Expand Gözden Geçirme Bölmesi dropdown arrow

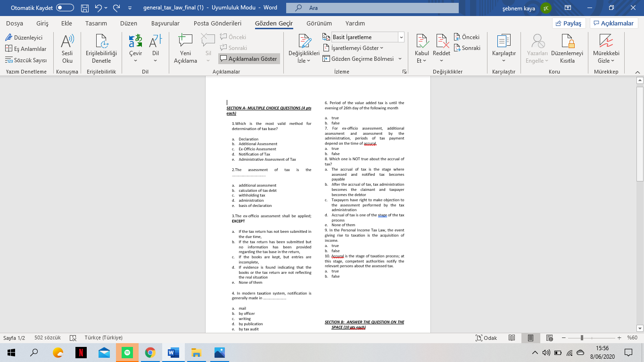(400, 59)
